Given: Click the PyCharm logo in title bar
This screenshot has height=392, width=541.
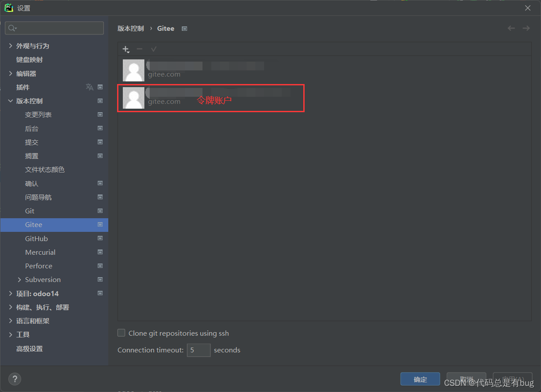Looking at the screenshot, I should [9, 8].
